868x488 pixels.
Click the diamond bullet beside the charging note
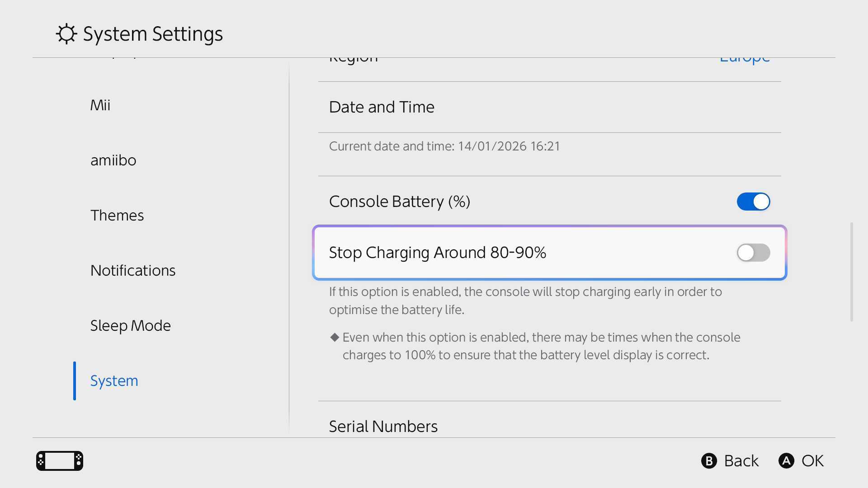[x=335, y=337]
